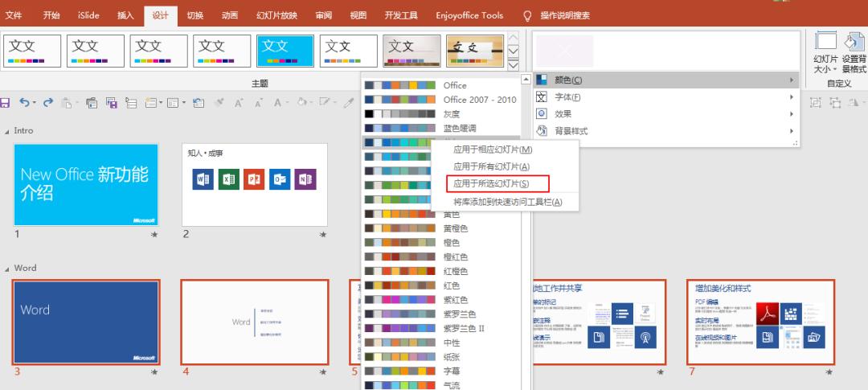Click the decrease font size icon
868x390 pixels.
tap(258, 102)
